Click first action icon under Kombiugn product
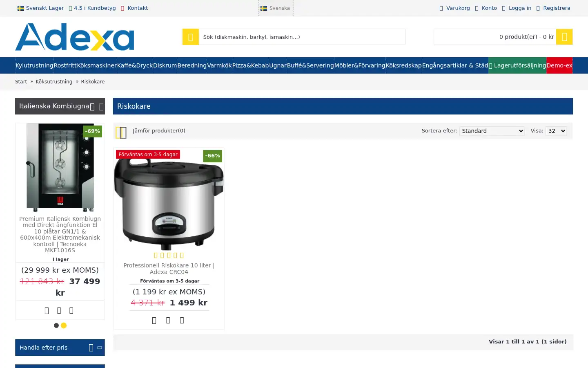Image resolution: width=588 pixels, height=368 pixels. point(47,311)
